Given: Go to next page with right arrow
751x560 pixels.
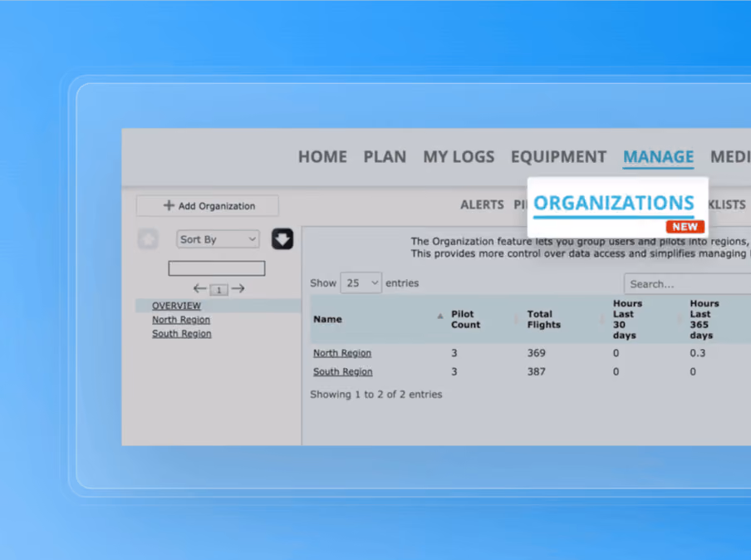Looking at the screenshot, I should coord(238,288).
